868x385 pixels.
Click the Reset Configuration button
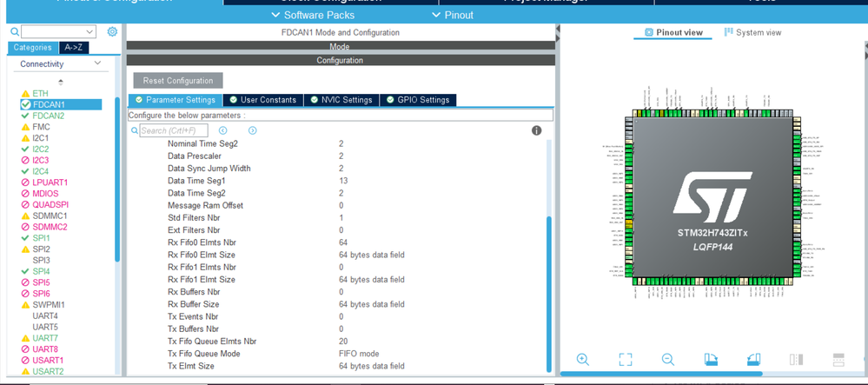pos(178,80)
